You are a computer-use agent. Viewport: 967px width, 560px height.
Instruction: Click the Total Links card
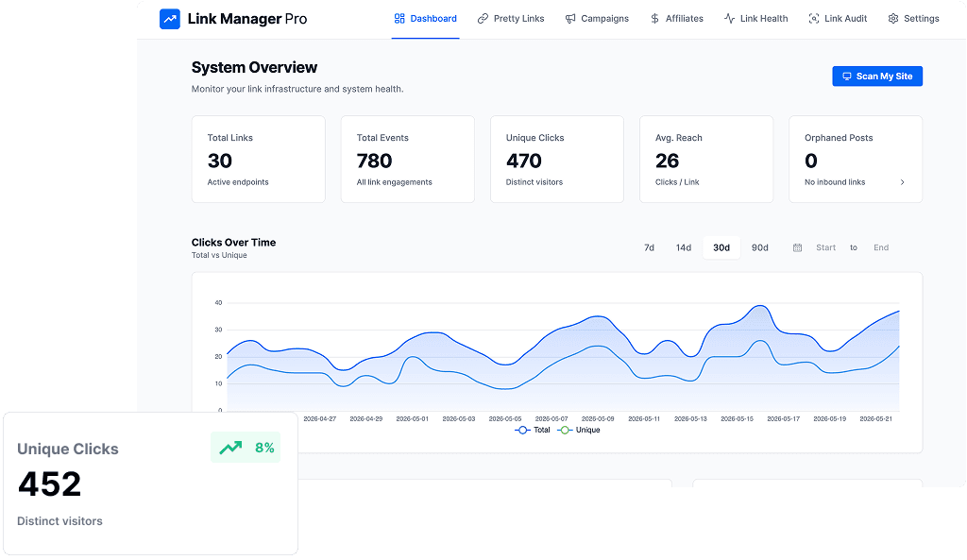(259, 159)
